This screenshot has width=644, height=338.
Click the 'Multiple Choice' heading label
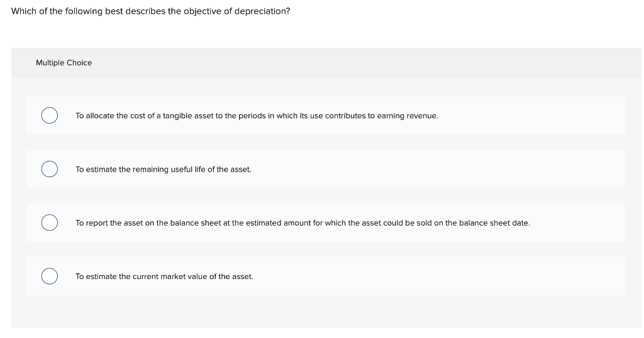64,63
